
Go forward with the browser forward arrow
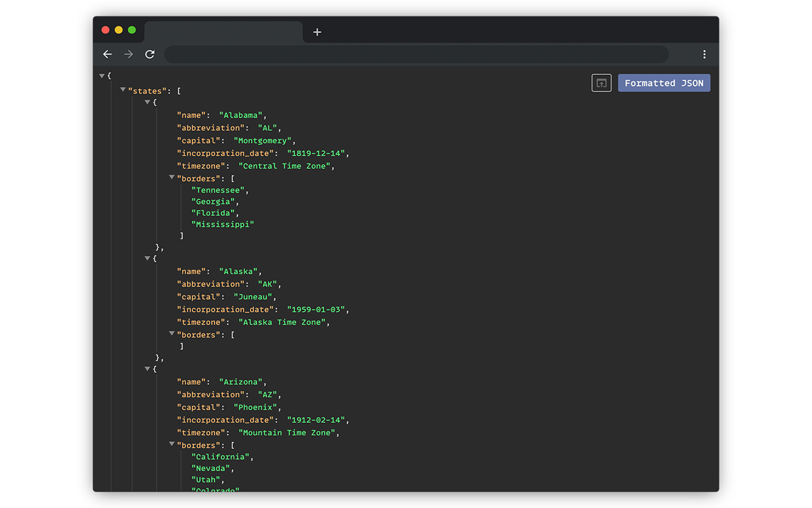point(129,55)
